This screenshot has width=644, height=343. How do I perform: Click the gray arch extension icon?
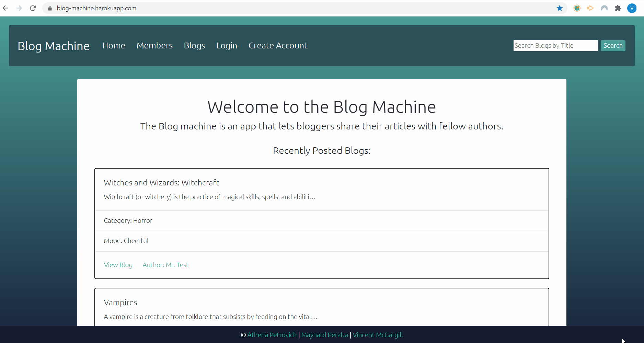tap(605, 8)
